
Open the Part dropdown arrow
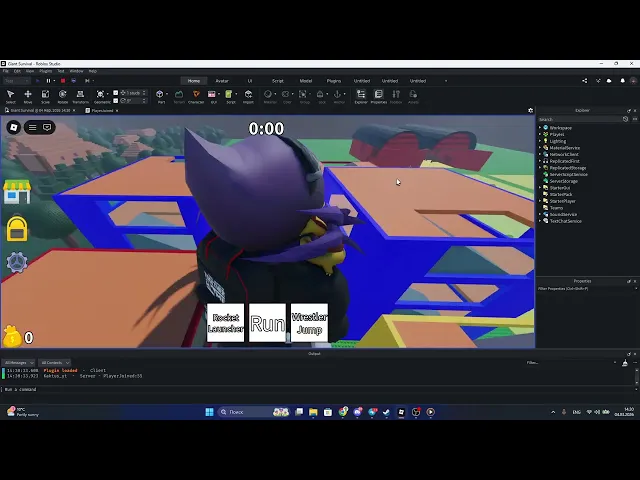[167, 94]
